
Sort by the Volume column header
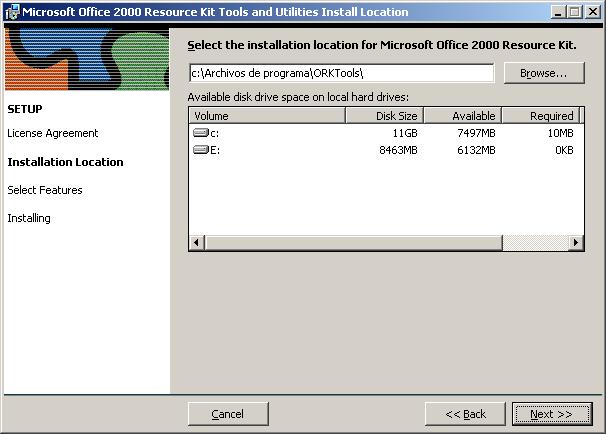click(266, 116)
